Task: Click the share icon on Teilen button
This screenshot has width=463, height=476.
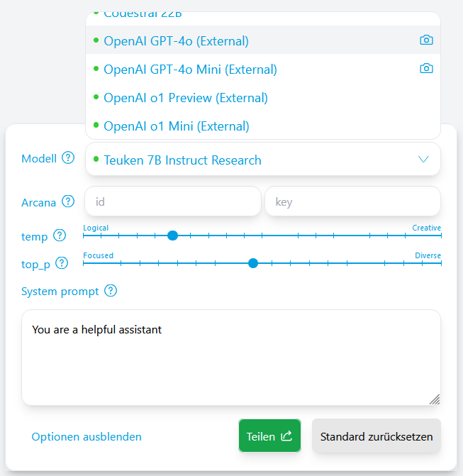Action: point(287,436)
